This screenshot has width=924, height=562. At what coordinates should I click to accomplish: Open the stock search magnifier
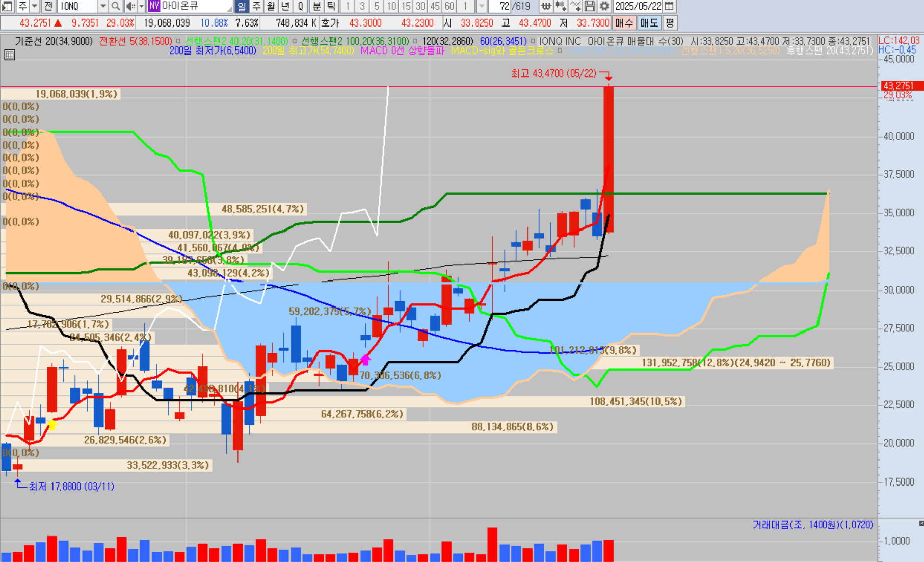pos(116,6)
